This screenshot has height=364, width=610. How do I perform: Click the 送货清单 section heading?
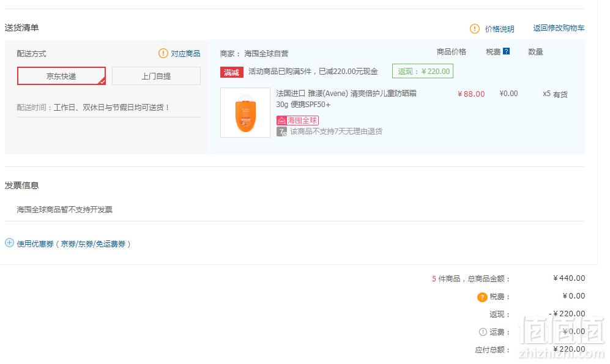22,28
